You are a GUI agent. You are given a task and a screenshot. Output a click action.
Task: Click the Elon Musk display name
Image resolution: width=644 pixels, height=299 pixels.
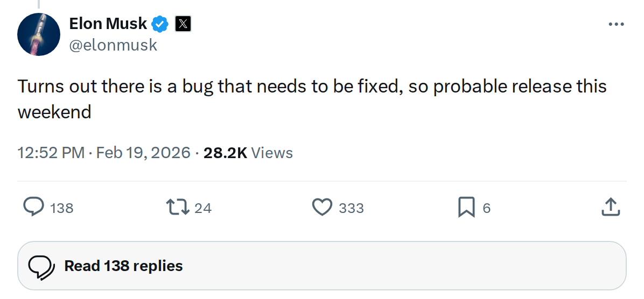coord(108,24)
